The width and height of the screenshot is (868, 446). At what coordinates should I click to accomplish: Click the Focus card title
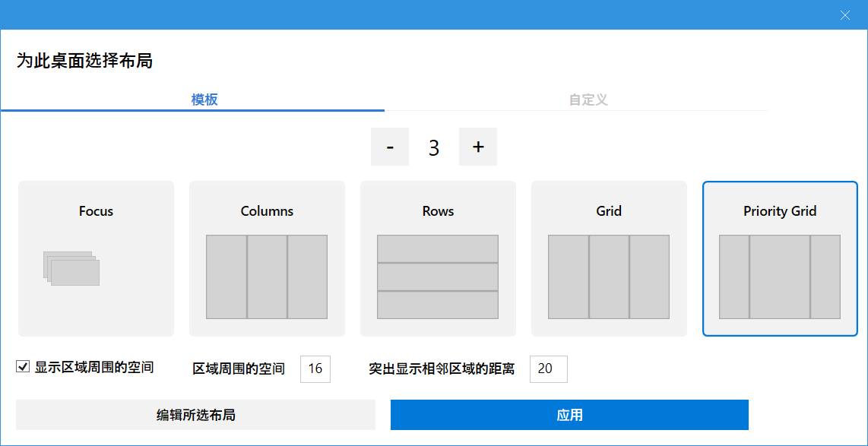tap(96, 211)
